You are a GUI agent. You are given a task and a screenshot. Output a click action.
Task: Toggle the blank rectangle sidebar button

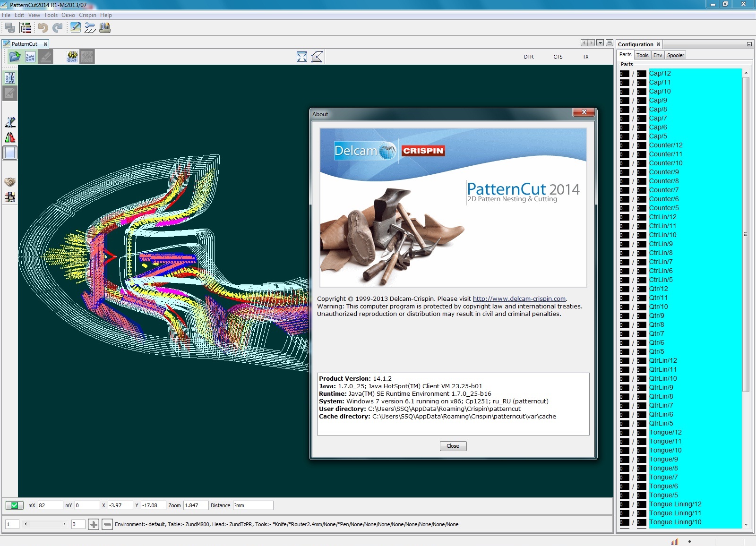(10, 153)
